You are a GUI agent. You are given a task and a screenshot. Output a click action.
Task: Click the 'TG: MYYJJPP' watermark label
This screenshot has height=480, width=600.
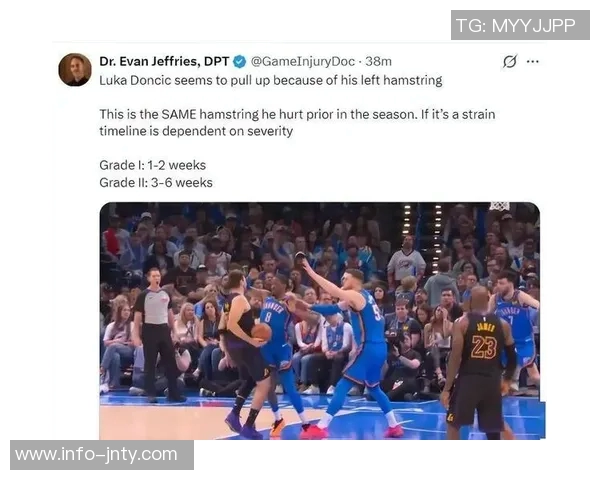520,25
